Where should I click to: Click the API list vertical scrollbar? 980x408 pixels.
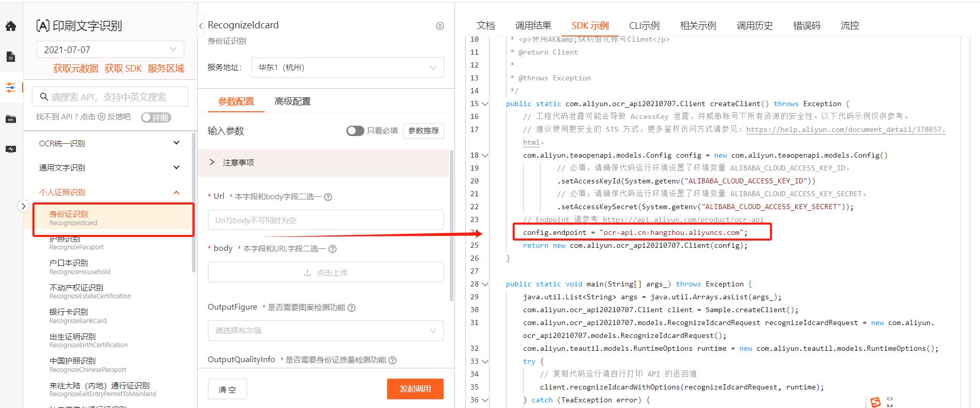click(x=194, y=202)
